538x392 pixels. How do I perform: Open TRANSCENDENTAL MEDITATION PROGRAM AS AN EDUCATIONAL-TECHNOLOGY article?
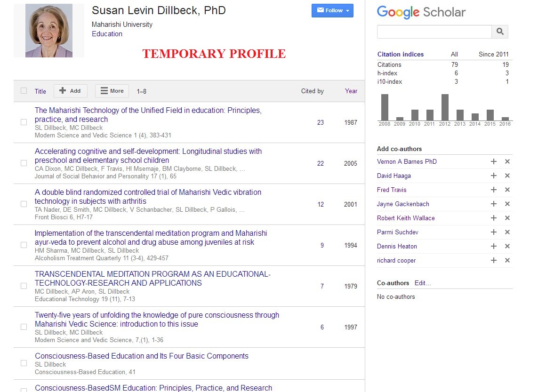click(153, 279)
